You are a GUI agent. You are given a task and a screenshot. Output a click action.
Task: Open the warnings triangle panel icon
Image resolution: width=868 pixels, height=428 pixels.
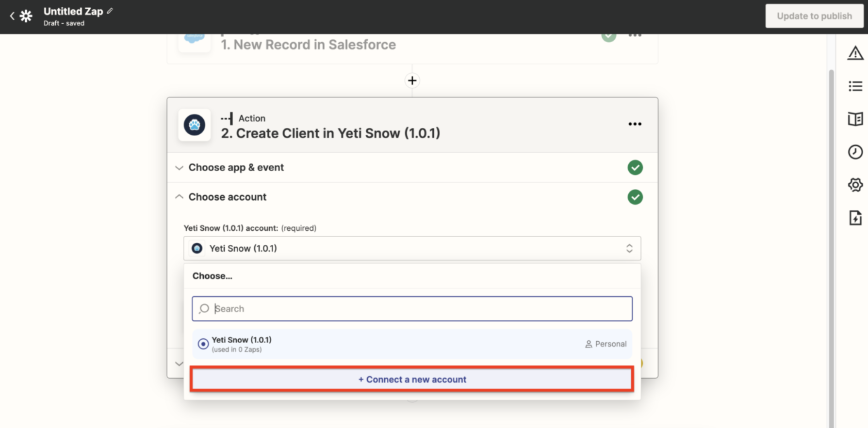pyautogui.click(x=855, y=53)
